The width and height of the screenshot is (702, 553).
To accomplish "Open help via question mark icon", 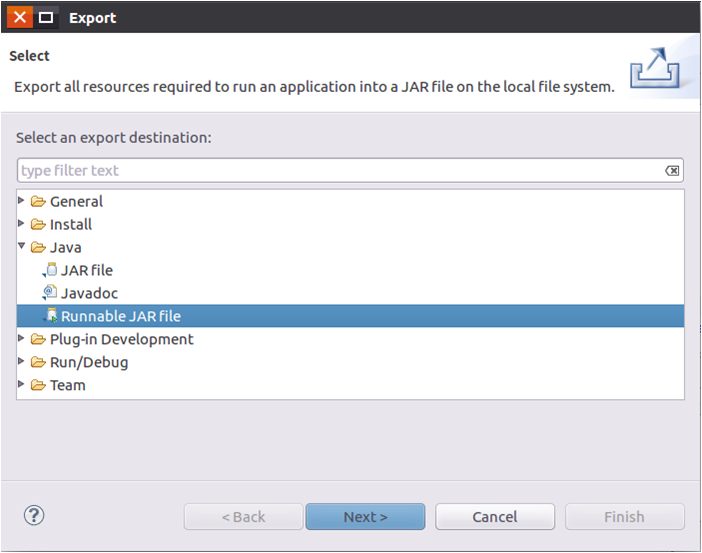I will click(x=34, y=516).
